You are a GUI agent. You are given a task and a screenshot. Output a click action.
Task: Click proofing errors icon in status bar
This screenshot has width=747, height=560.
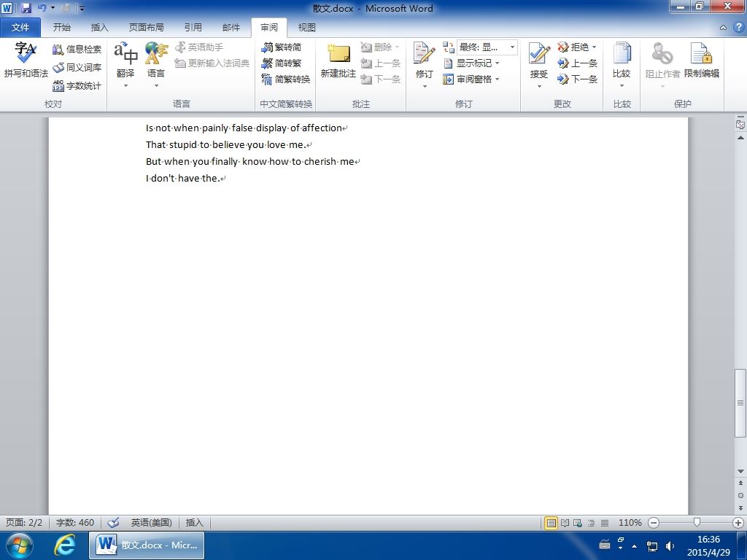pos(113,523)
